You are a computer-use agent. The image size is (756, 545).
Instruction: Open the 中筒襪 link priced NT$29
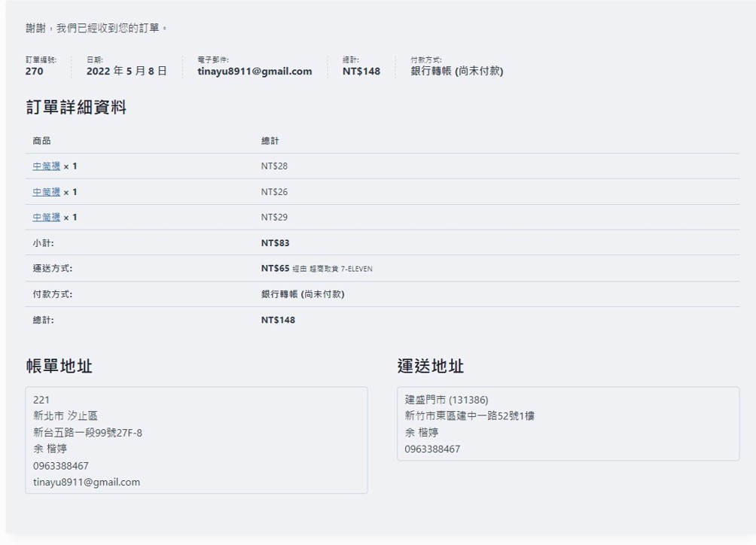point(46,218)
